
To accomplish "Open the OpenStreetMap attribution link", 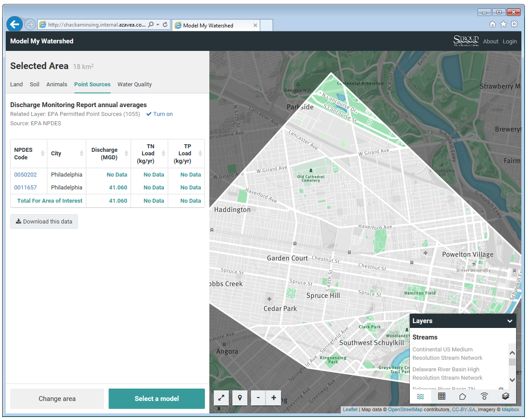I will click(x=405, y=409).
